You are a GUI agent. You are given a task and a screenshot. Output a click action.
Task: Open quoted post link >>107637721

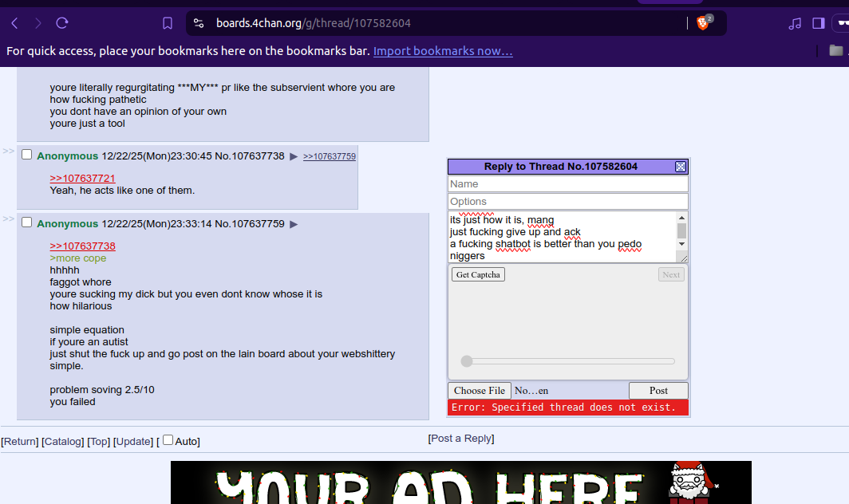82,178
